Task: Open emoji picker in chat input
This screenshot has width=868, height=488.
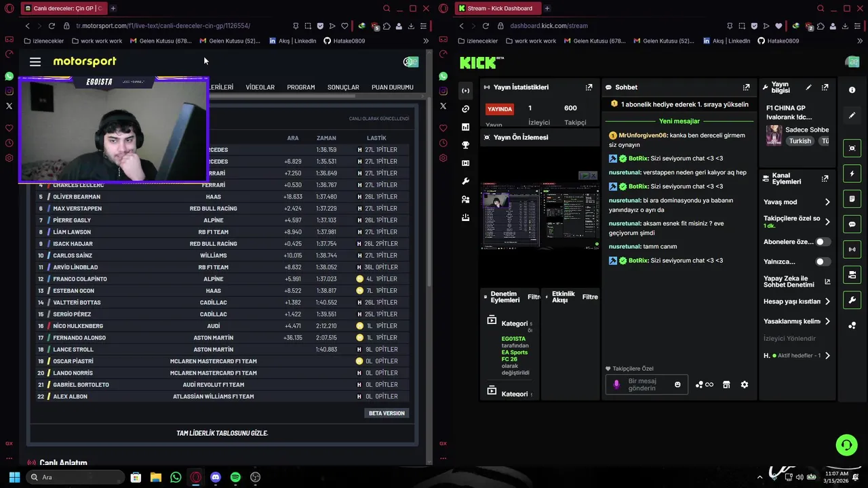Action: coord(677,385)
